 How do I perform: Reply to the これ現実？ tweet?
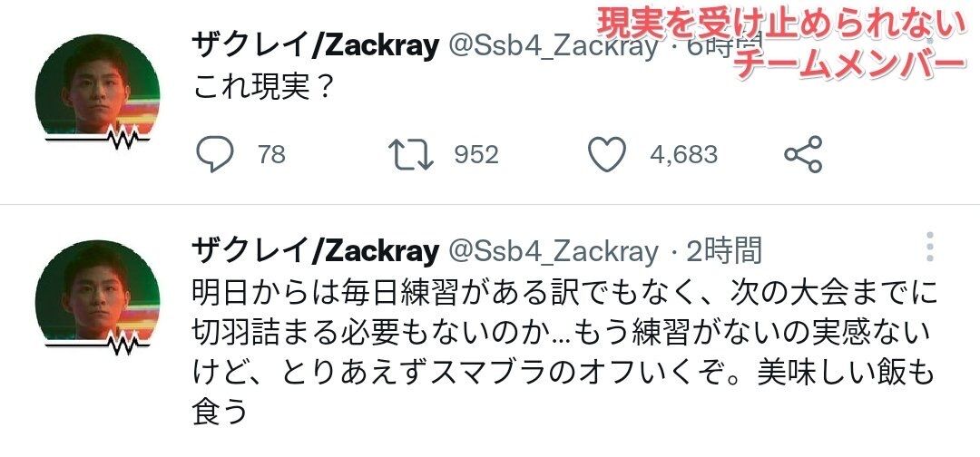[214, 154]
